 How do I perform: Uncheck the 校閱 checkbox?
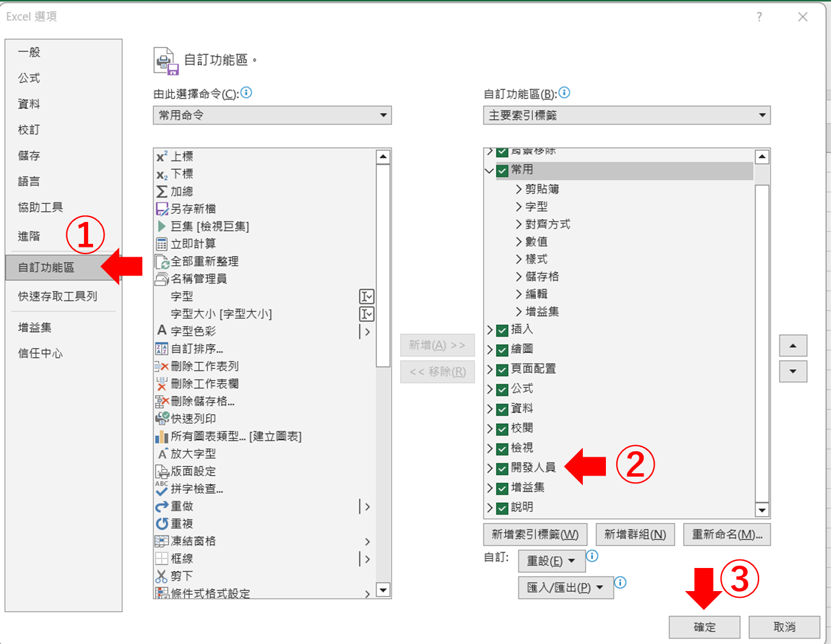point(502,429)
